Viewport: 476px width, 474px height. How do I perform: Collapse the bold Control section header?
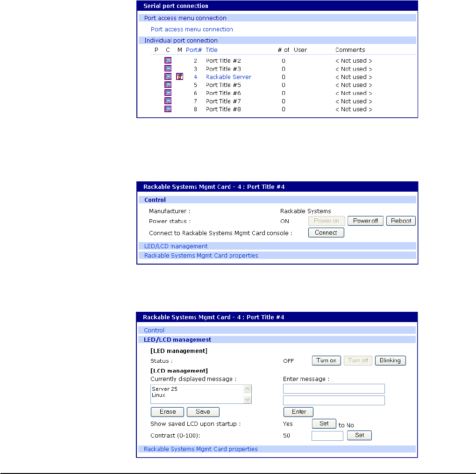point(277,200)
